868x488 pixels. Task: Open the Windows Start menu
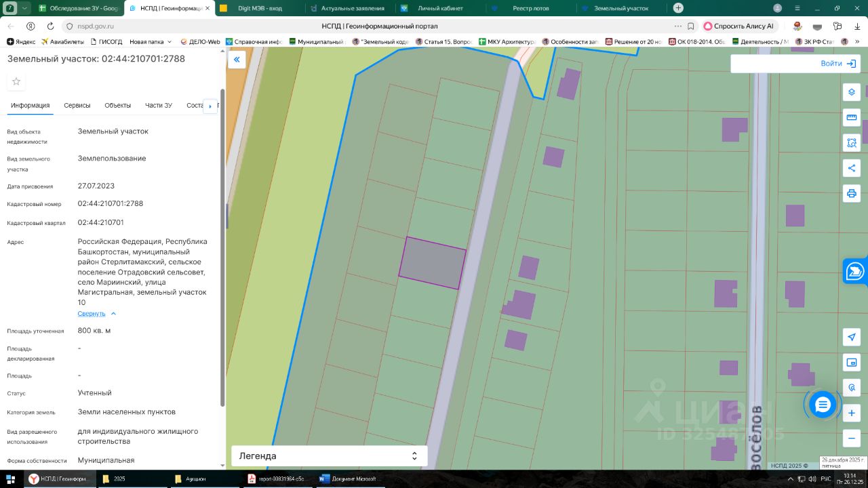click(10, 479)
